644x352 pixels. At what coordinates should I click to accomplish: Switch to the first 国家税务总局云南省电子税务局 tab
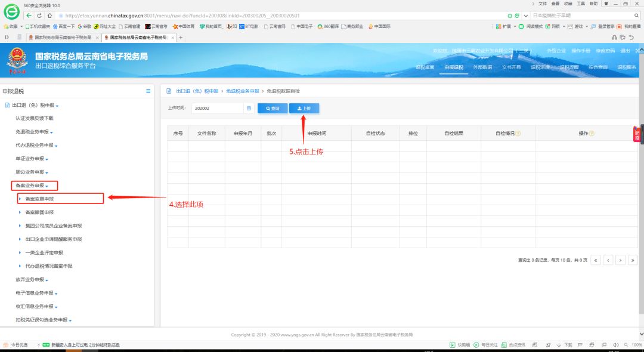[63, 38]
